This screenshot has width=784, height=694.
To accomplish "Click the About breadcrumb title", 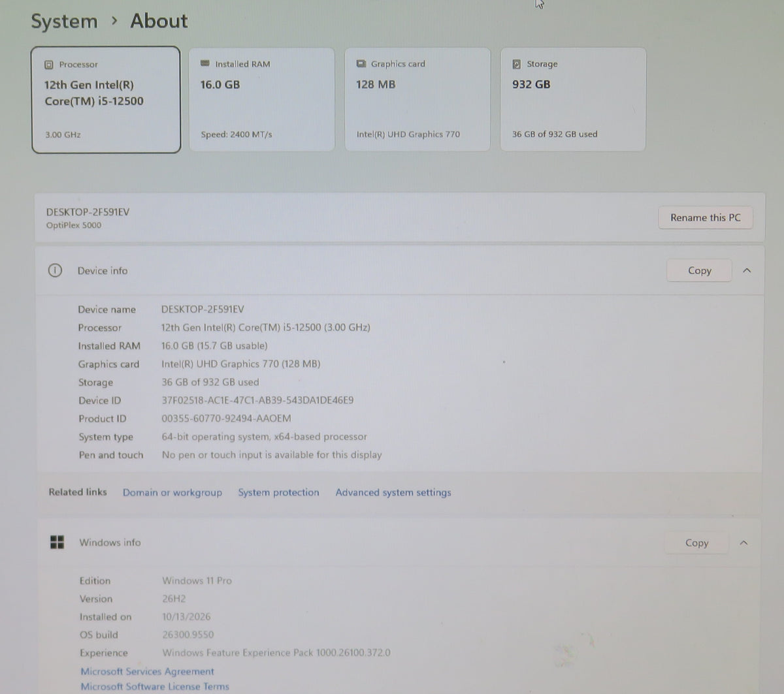I will [159, 21].
